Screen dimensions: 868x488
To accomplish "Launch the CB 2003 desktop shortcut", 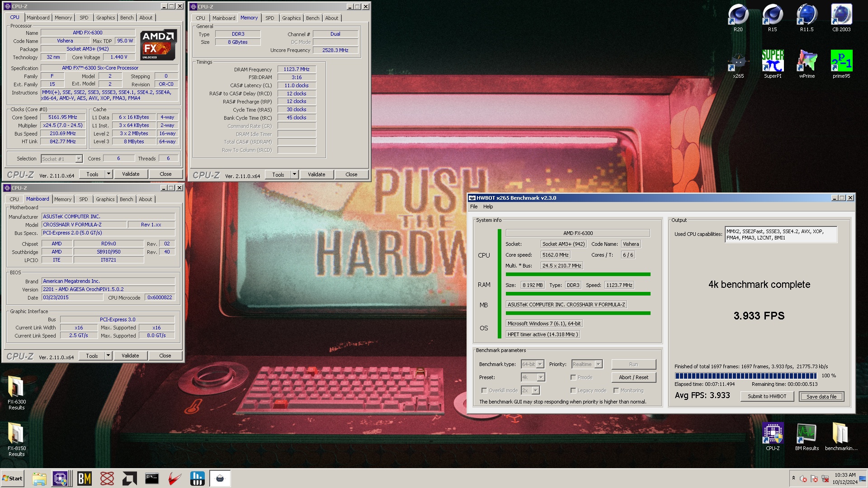I will pyautogui.click(x=841, y=18).
